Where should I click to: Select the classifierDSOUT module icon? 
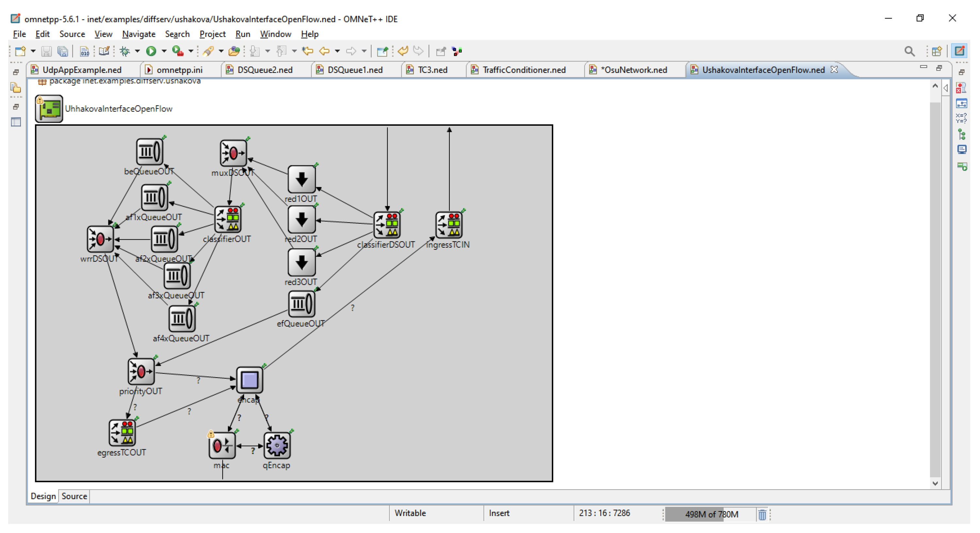[x=387, y=225]
